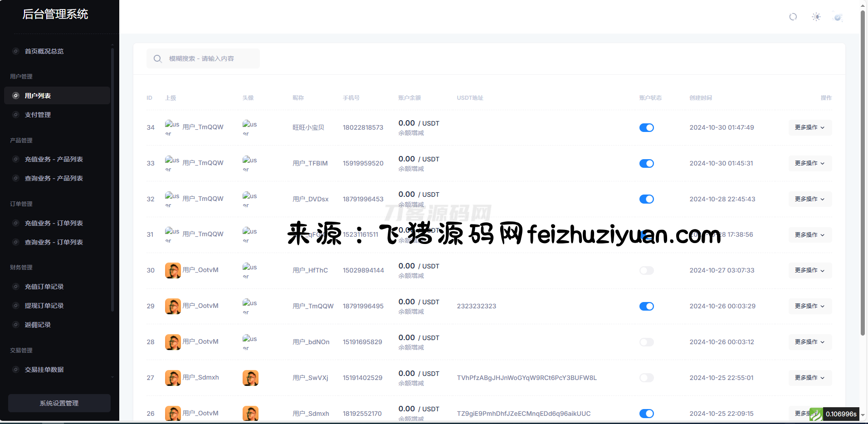The width and height of the screenshot is (868, 424).
Task: Turn off account status switch for user 29
Action: tap(646, 307)
